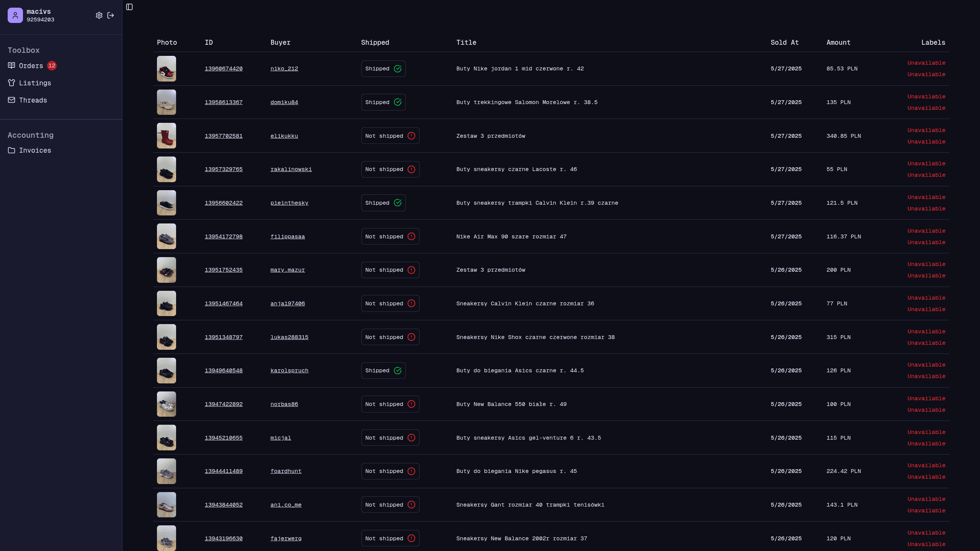This screenshot has width=980, height=551.
Task: Click the macivs user avatar icon
Action: tap(15, 15)
